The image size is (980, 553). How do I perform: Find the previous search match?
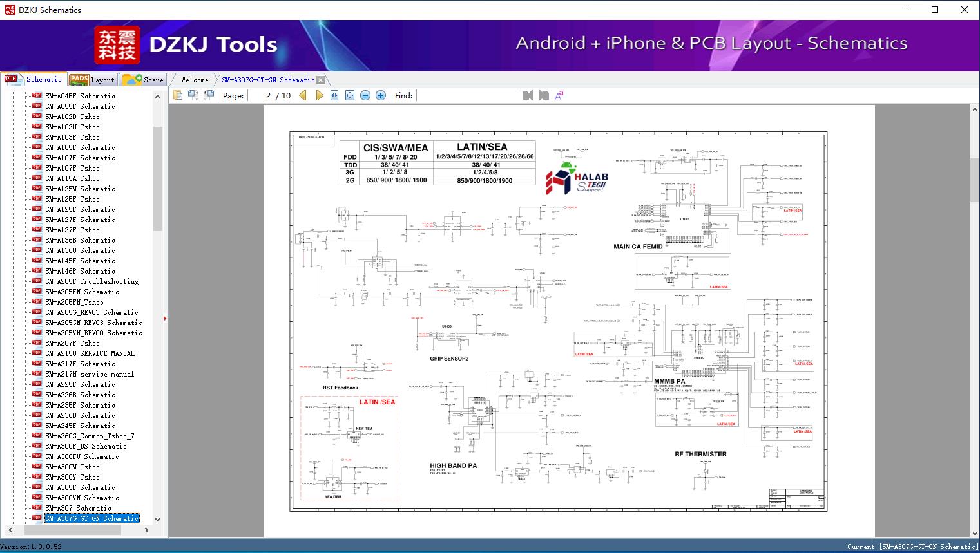pyautogui.click(x=528, y=95)
